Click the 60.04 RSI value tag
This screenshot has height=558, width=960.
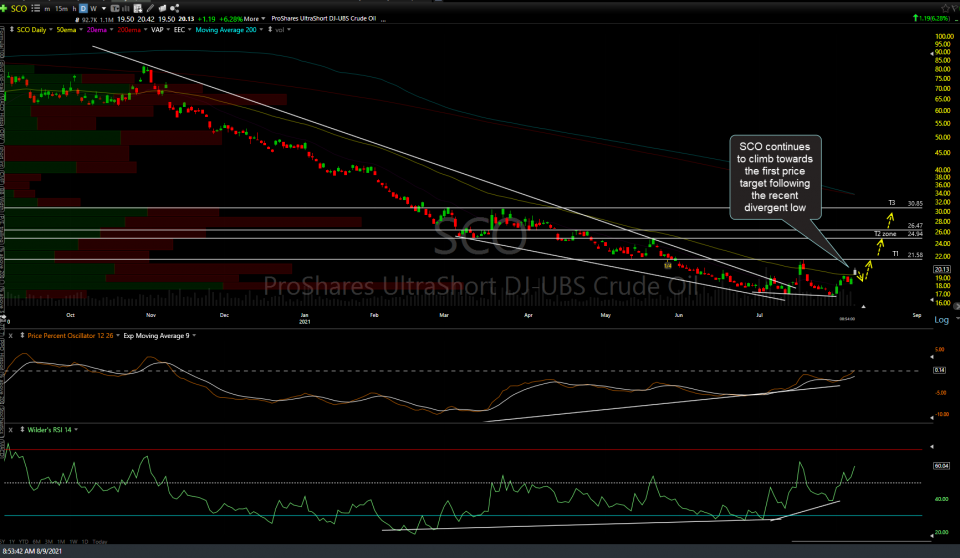coord(941,466)
